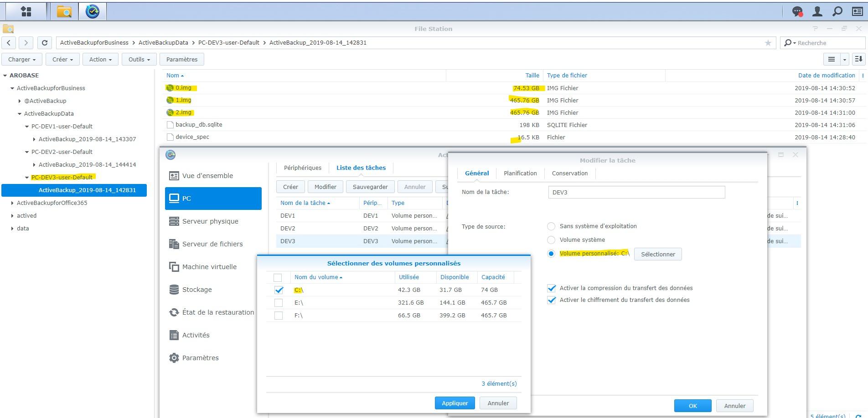Select ActiveBackup_2019-08-14_144414 tree folder
This screenshot has width=868, height=418.
pyautogui.click(x=87, y=165)
